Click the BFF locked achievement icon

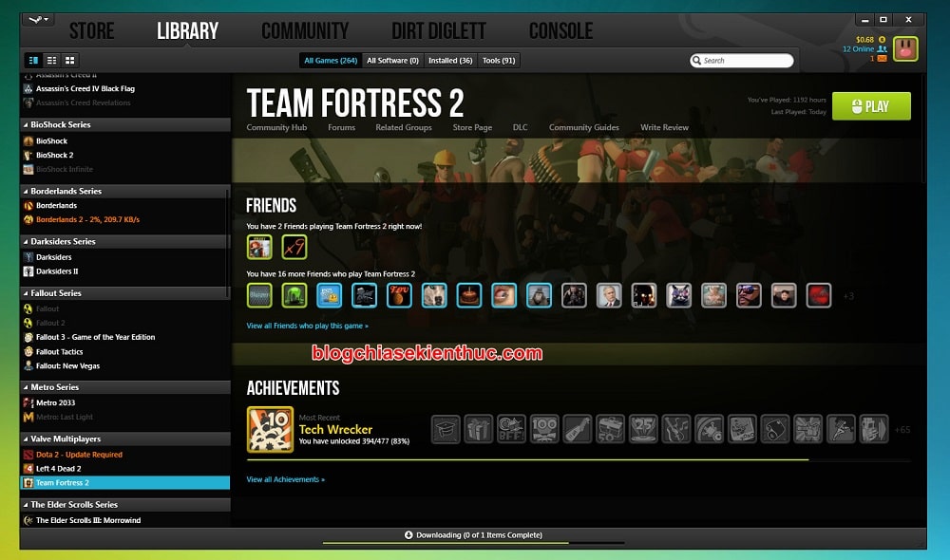coord(511,429)
